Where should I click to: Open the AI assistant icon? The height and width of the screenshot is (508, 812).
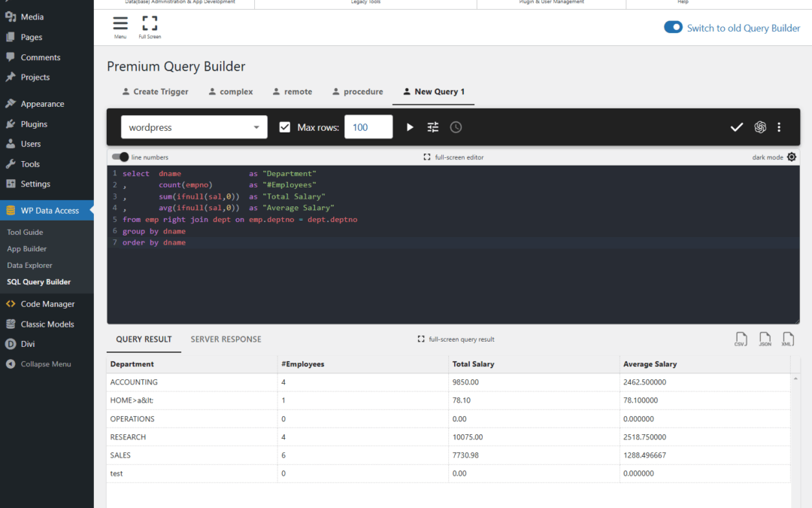(759, 127)
